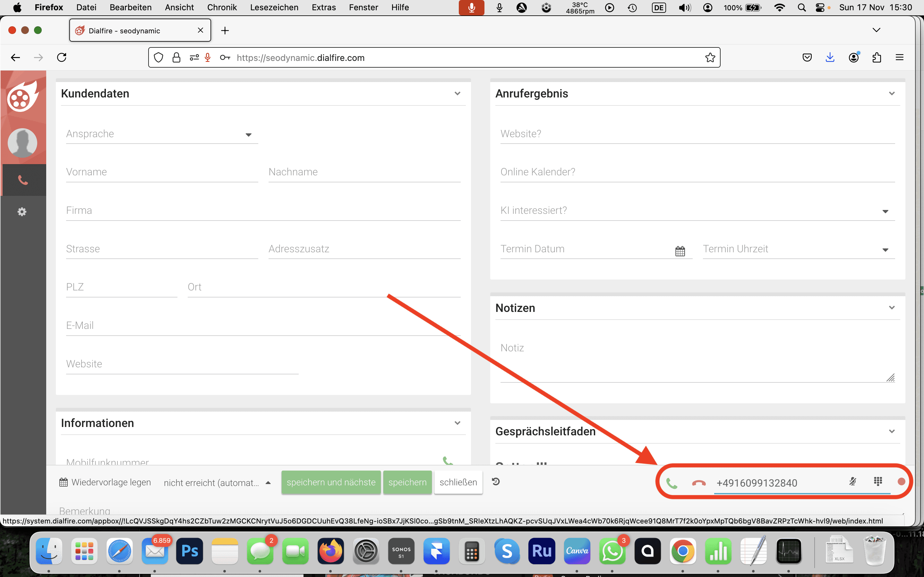This screenshot has height=577, width=924.
Task: Open the Termin Uhrzeit dropdown
Action: point(798,250)
